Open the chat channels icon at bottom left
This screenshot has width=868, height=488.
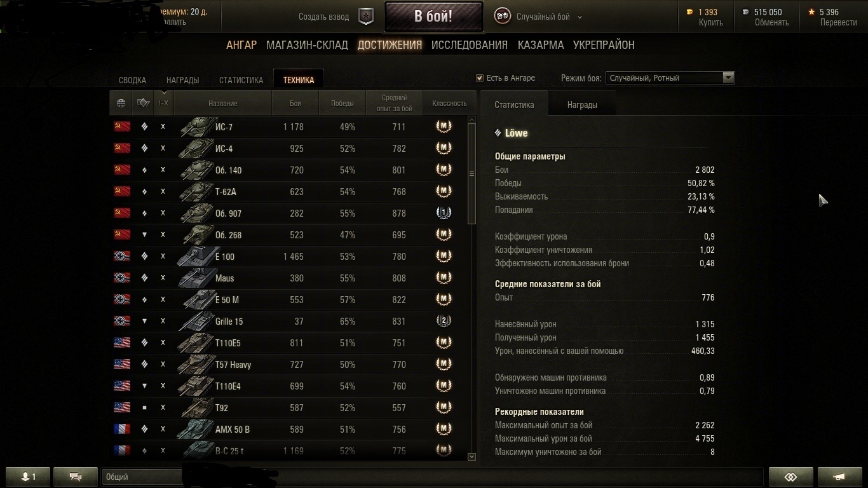pos(76,477)
